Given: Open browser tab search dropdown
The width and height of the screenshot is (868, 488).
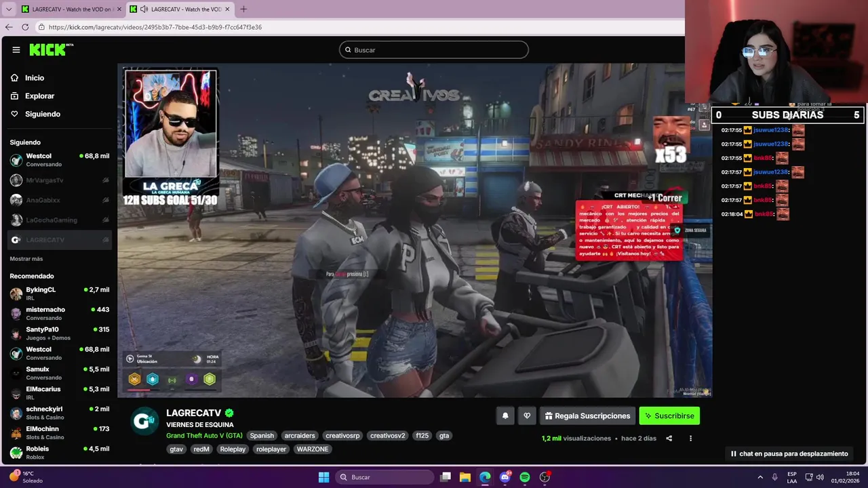Looking at the screenshot, I should (x=9, y=9).
